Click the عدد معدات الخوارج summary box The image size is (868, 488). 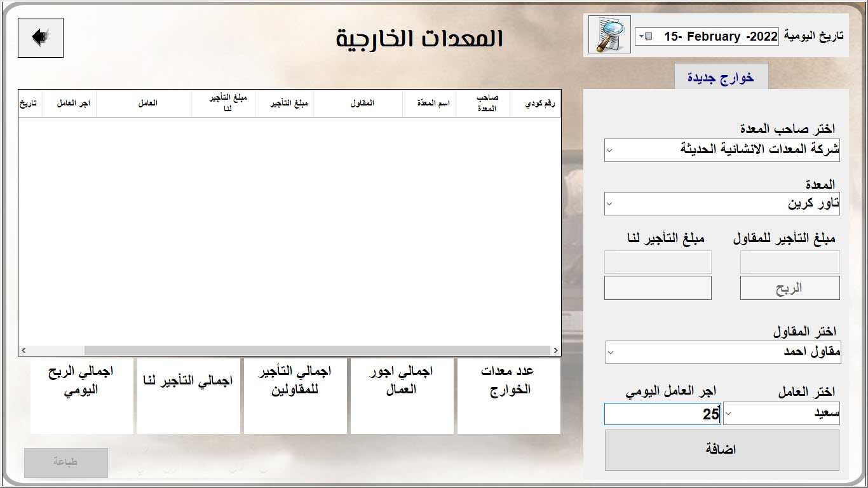pos(509,396)
